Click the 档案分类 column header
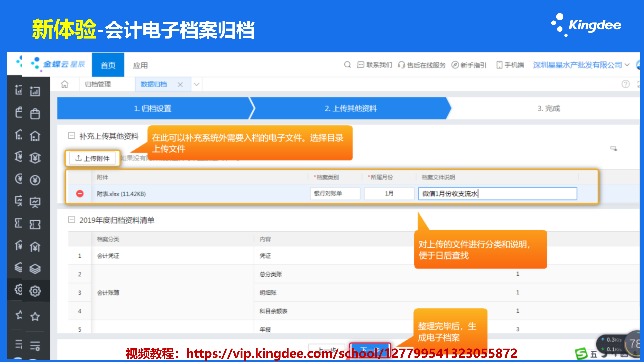This screenshot has height=362, width=644. point(108,239)
